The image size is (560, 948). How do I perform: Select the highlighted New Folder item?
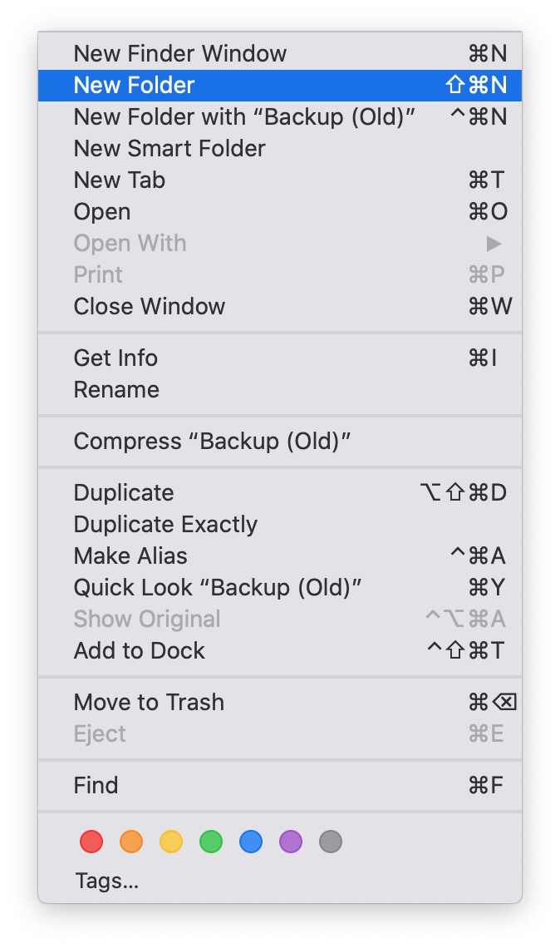tap(135, 86)
